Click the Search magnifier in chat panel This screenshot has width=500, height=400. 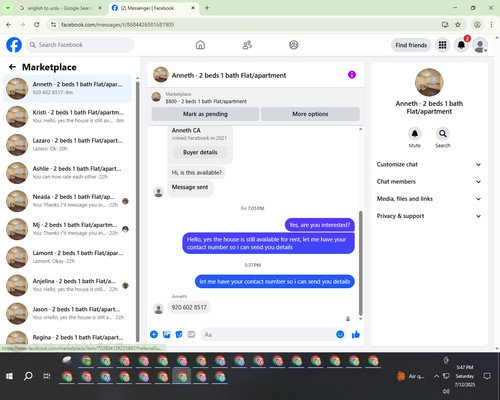coord(443,134)
